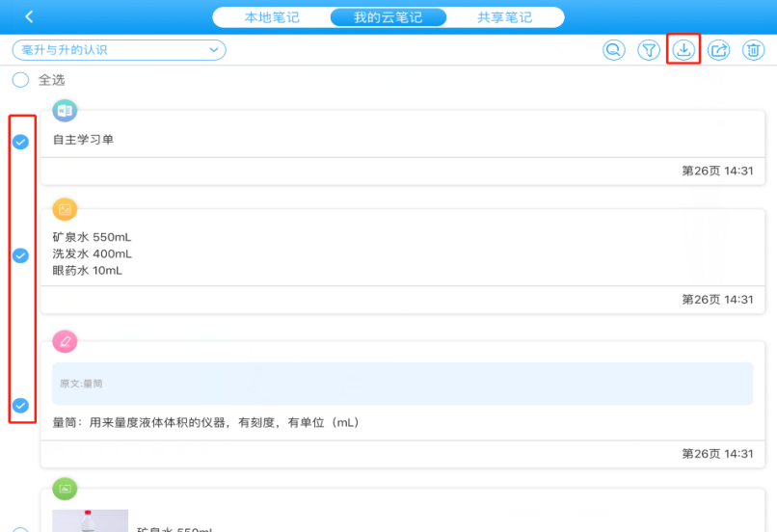Screen dimensions: 777x532
Task: Click the filter funnel icon
Action: [649, 50]
